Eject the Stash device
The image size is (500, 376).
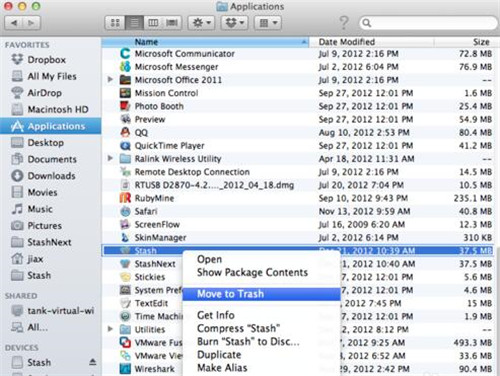[93, 362]
